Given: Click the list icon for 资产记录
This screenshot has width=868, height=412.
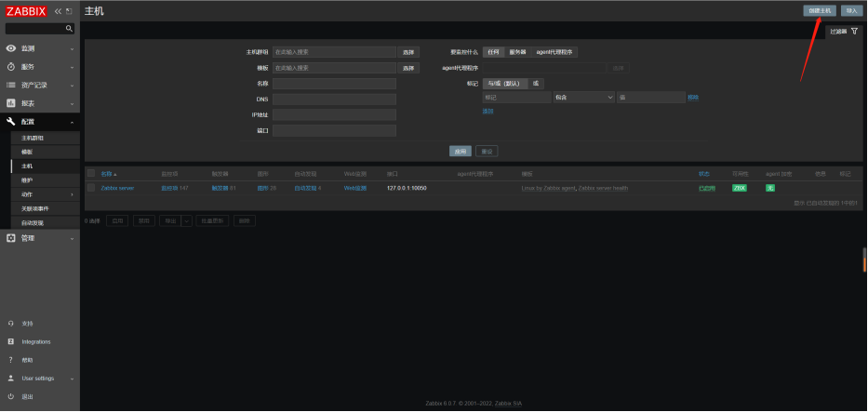Looking at the screenshot, I should tap(11, 86).
